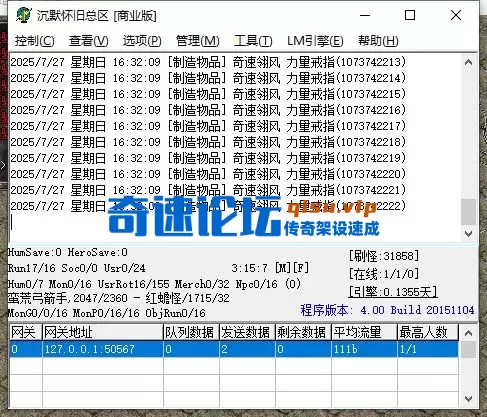
Task: Open the 查看(V) menu
Action: click(x=89, y=41)
